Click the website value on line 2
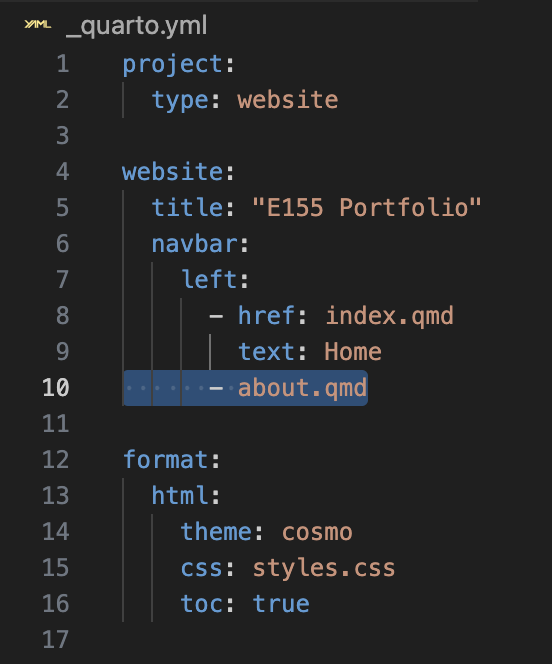This screenshot has height=664, width=552. click(288, 100)
